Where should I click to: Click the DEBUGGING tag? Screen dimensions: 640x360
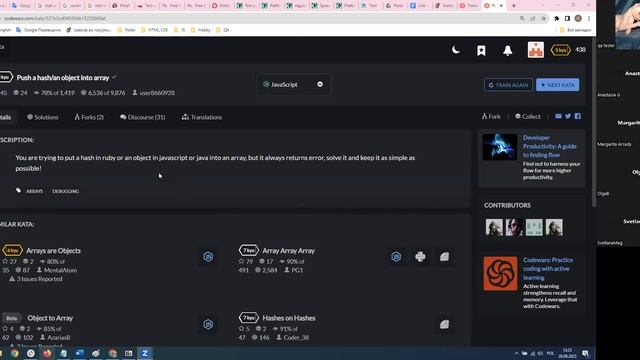click(66, 191)
